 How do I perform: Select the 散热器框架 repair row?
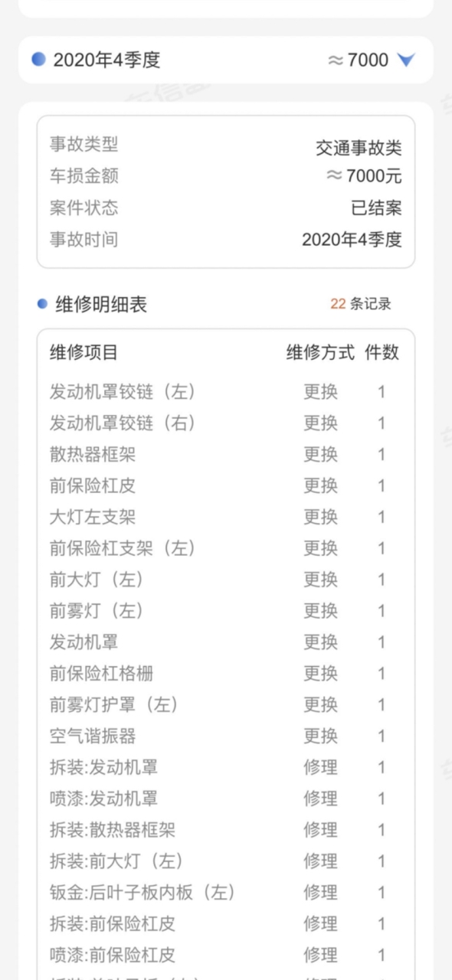pyautogui.click(x=226, y=455)
